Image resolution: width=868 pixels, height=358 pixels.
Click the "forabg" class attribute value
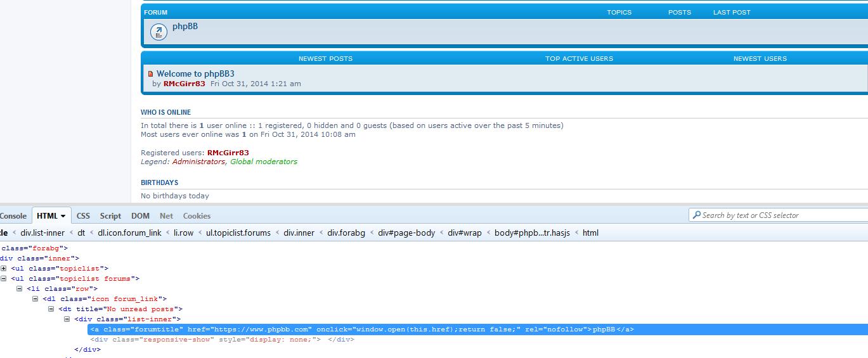[46, 248]
